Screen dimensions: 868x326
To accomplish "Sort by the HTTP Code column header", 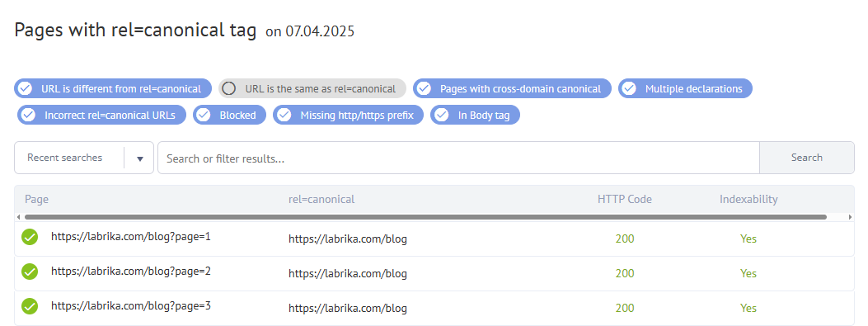I will point(625,199).
